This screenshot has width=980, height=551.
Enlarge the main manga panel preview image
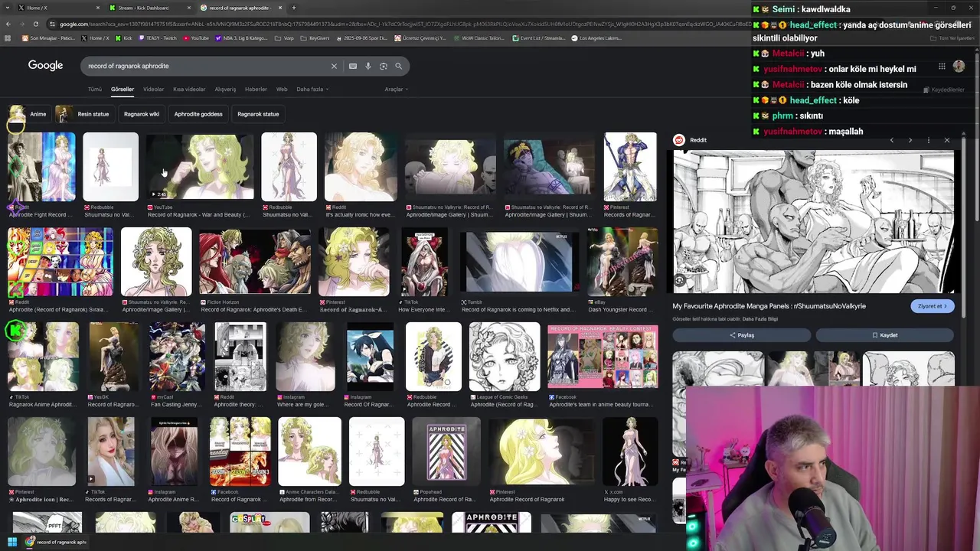coord(814,222)
